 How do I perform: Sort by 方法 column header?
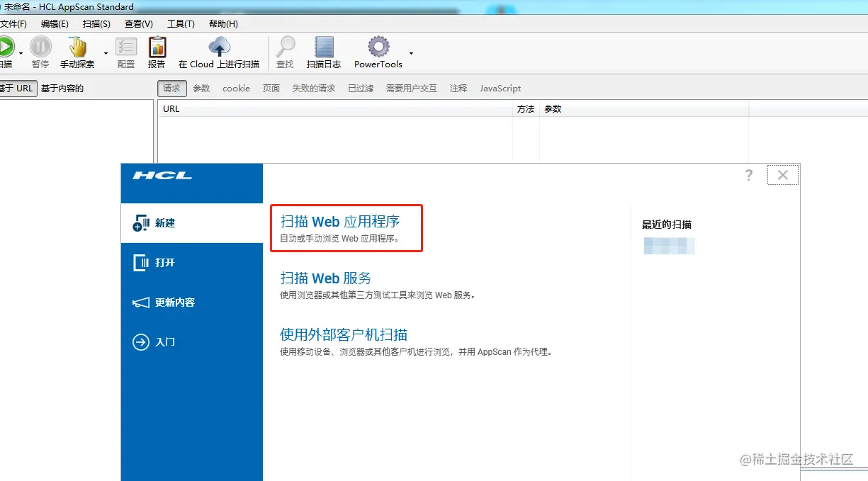[x=526, y=109]
